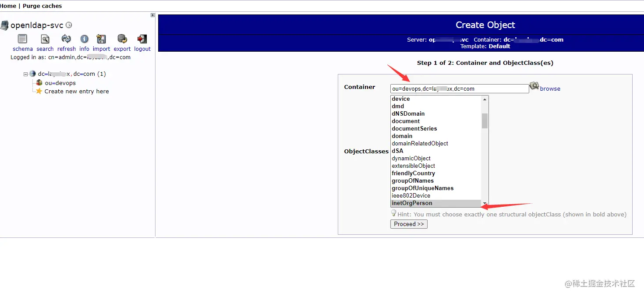Viewport: 644px width, 297px height.
Task: Click the search text link
Action: tap(45, 49)
